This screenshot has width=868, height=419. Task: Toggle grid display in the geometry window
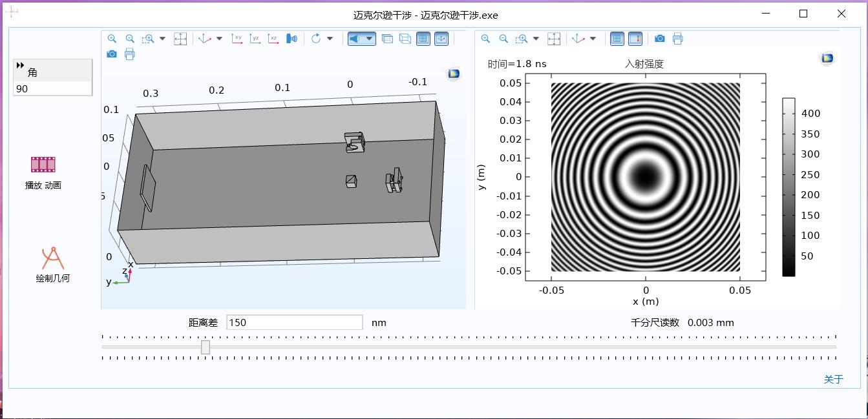tap(423, 39)
